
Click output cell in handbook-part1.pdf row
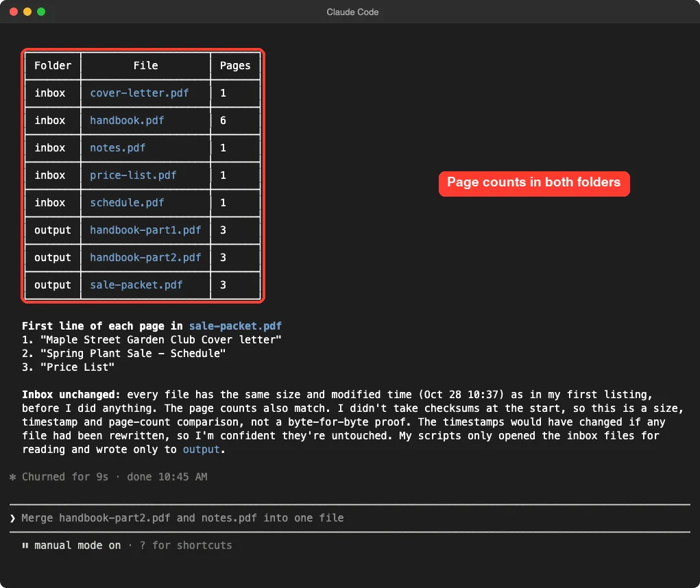tap(53, 230)
